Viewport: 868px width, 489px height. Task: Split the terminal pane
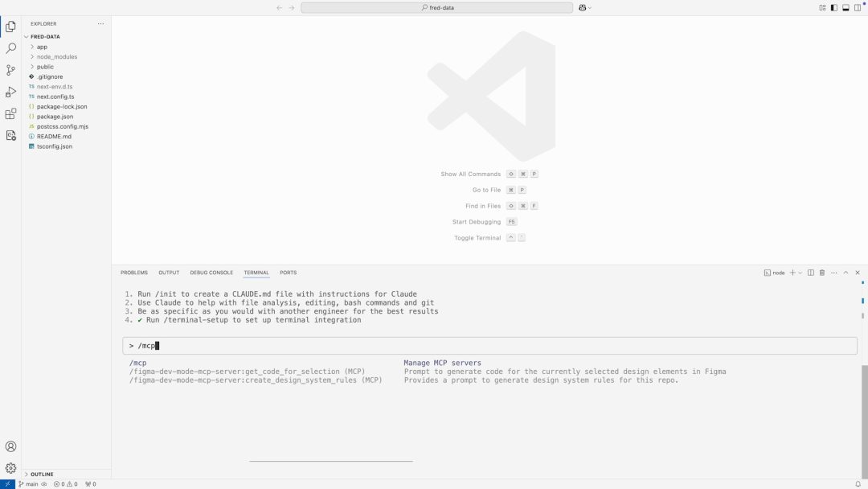click(810, 273)
